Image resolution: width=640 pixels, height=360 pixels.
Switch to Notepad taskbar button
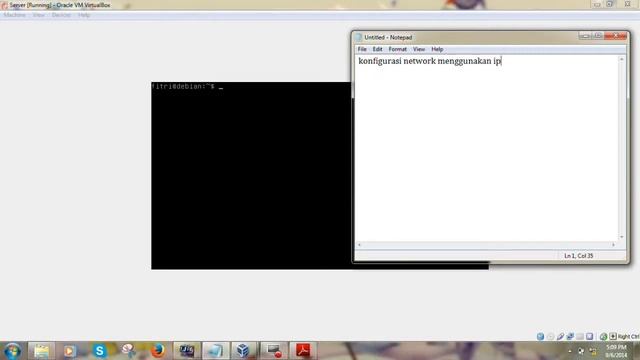(216, 351)
